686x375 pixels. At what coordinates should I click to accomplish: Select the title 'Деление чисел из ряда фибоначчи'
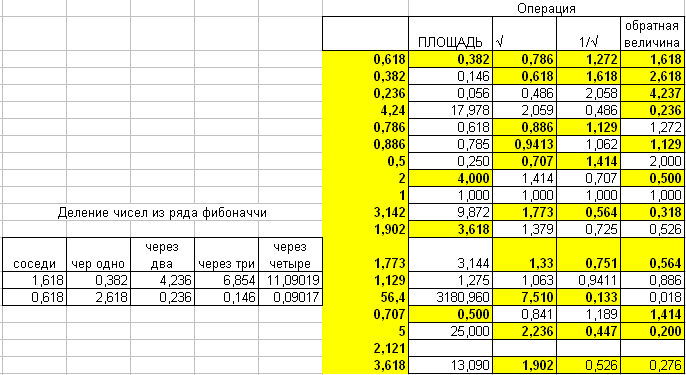[x=162, y=213]
